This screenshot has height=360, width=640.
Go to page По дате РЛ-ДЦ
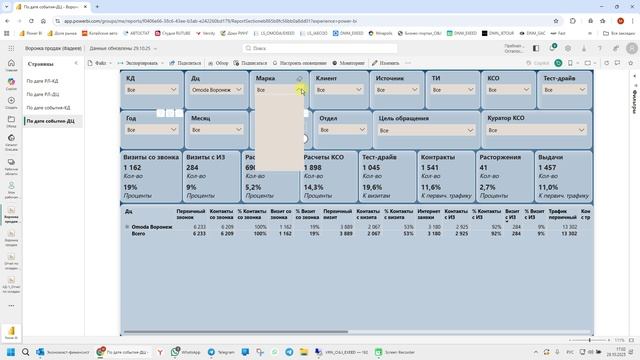[43, 94]
